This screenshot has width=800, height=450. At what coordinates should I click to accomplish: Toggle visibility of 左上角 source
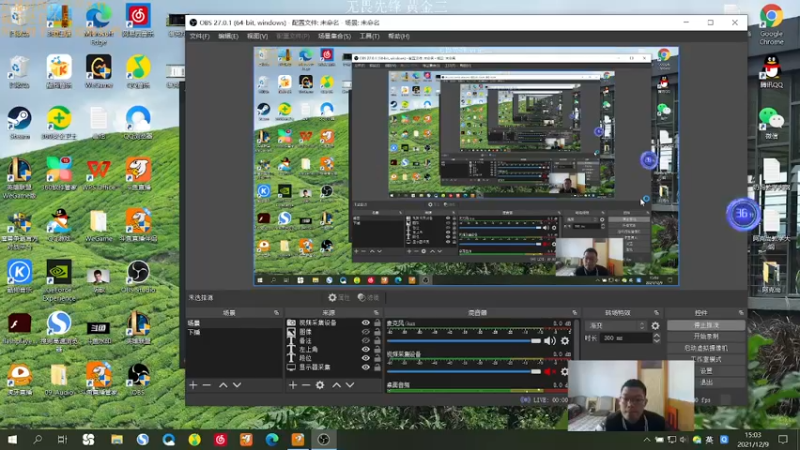pos(366,349)
